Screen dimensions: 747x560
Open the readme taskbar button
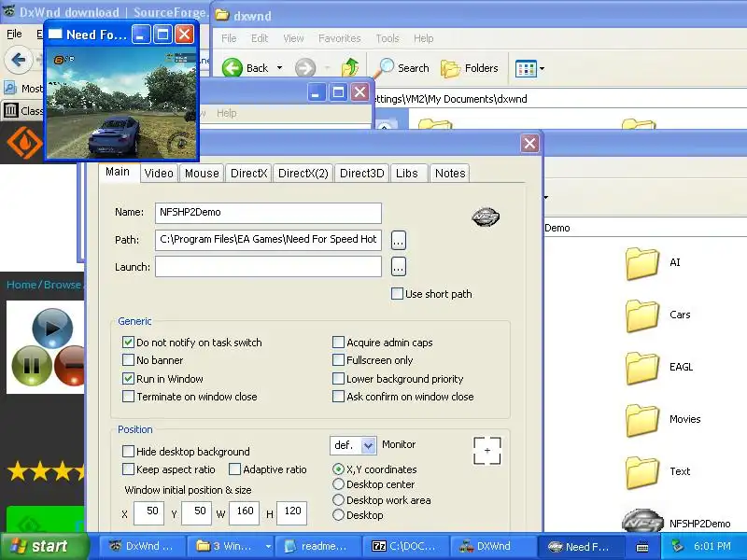tap(317, 546)
